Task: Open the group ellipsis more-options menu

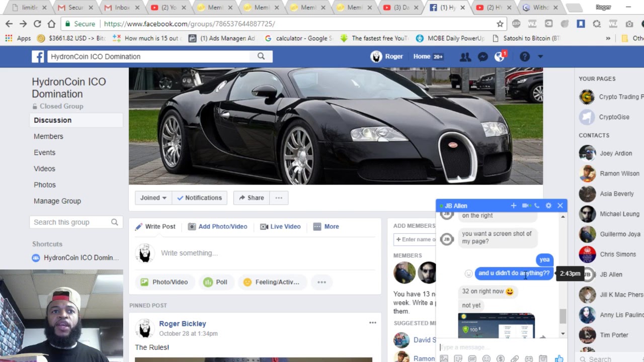Action: (x=279, y=198)
